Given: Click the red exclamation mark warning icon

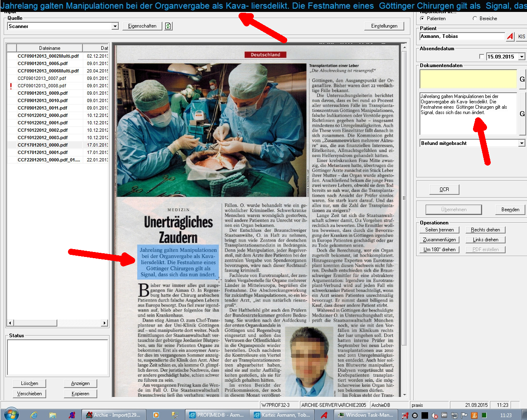Looking at the screenshot, I should point(11,86).
